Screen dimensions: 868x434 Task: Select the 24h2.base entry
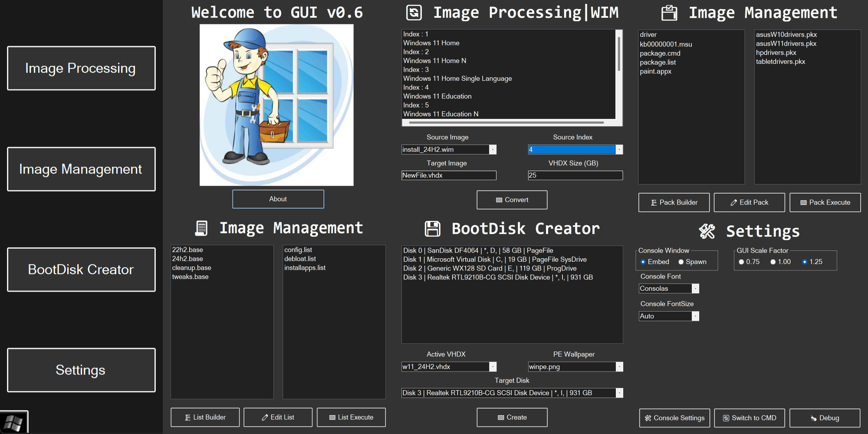[x=187, y=259]
